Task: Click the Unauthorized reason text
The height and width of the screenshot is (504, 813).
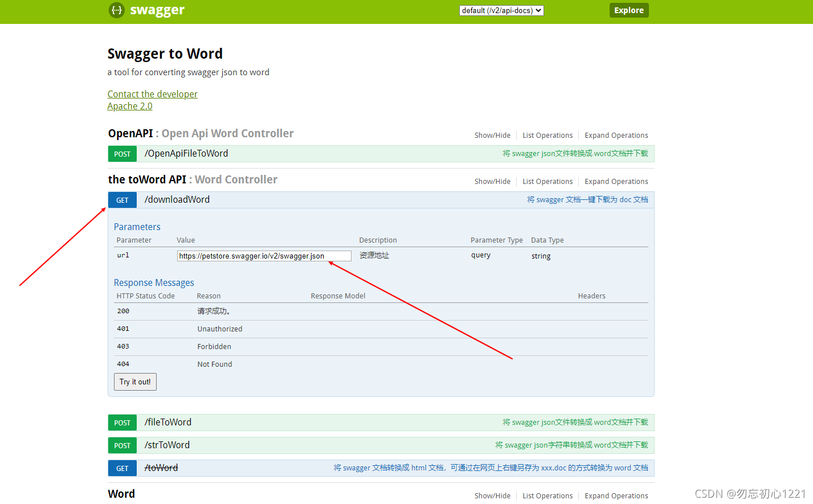Action: tap(220, 329)
